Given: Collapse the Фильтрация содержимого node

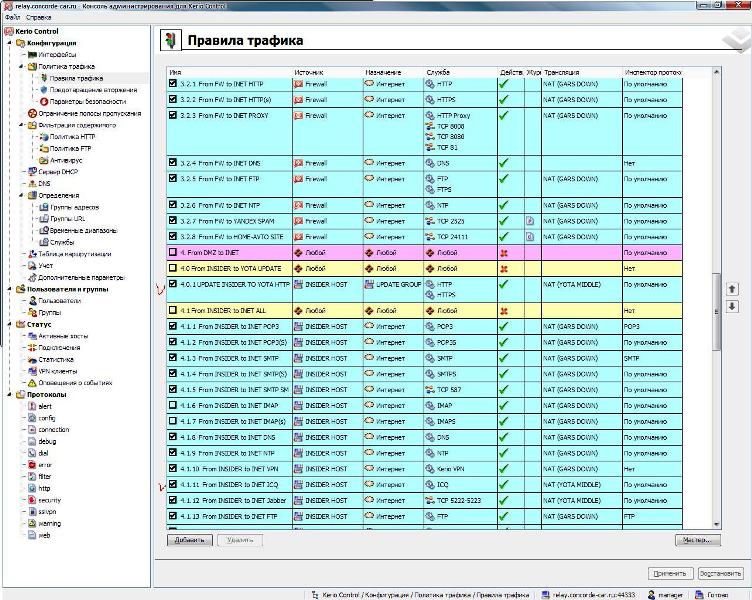Looking at the screenshot, I should (22, 125).
